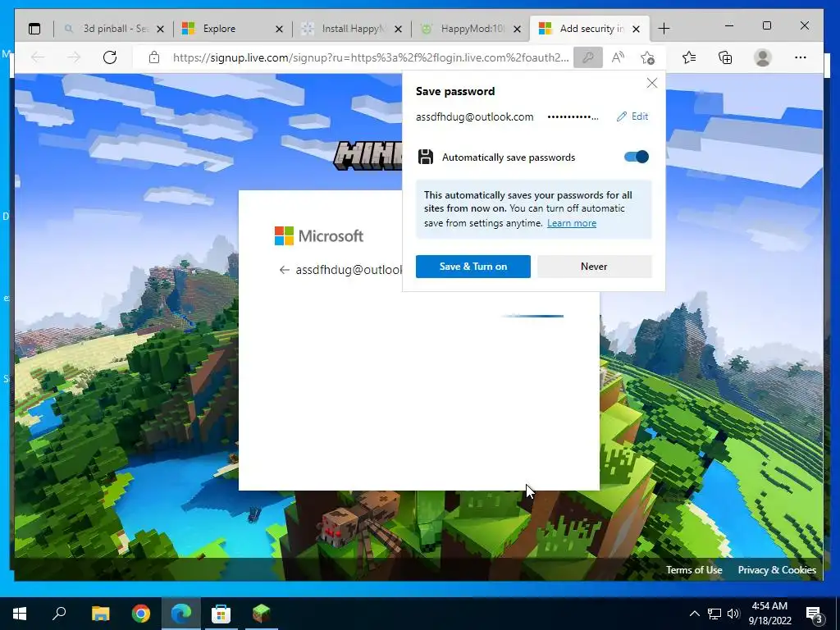Image resolution: width=840 pixels, height=630 pixels.
Task: Close the Install HappyMod tab
Action: tap(398, 30)
